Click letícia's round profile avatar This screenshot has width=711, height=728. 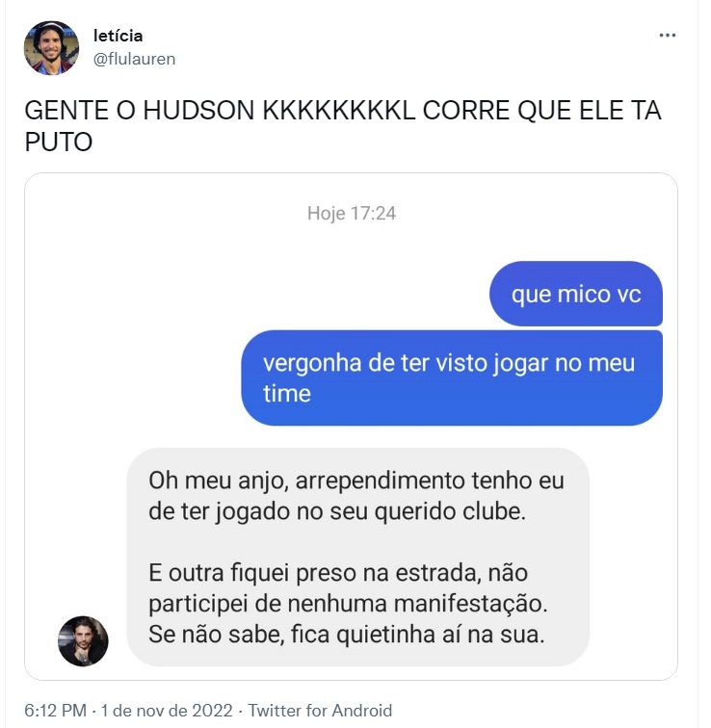pyautogui.click(x=52, y=47)
